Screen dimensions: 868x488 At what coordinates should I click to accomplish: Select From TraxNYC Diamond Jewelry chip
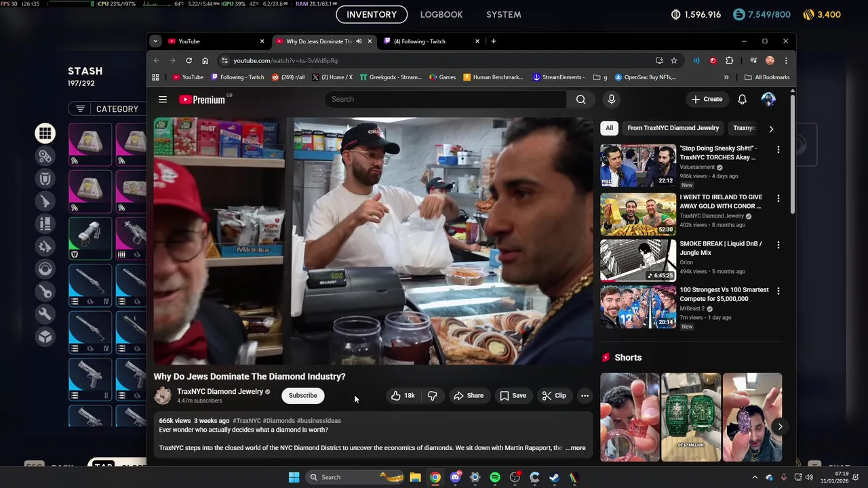pyautogui.click(x=673, y=128)
